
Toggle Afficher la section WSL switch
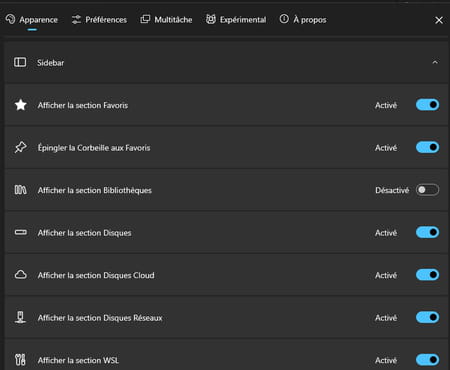[427, 360]
